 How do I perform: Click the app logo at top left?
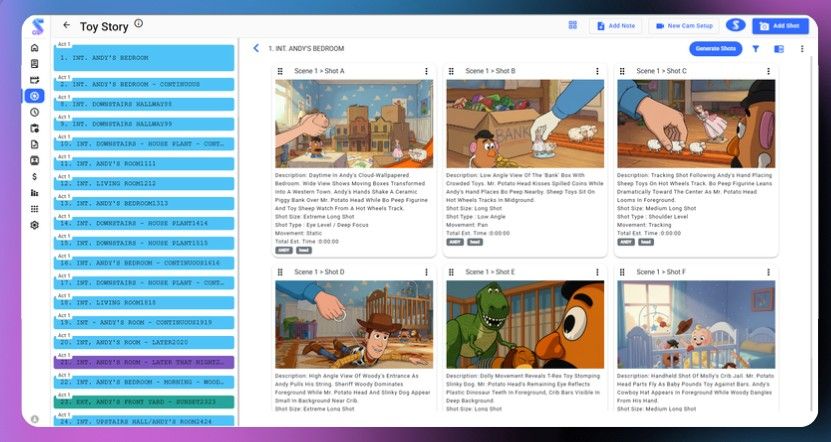point(37,26)
